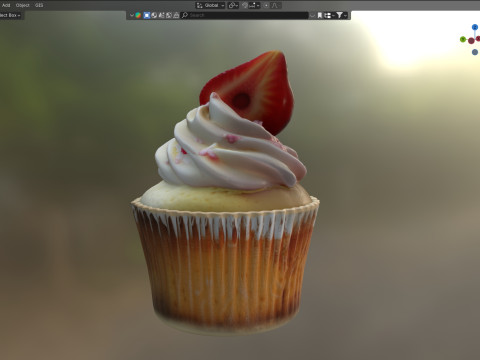The height and width of the screenshot is (360, 480).
Task: Open the snapping options dropdown
Action: click(x=255, y=5)
